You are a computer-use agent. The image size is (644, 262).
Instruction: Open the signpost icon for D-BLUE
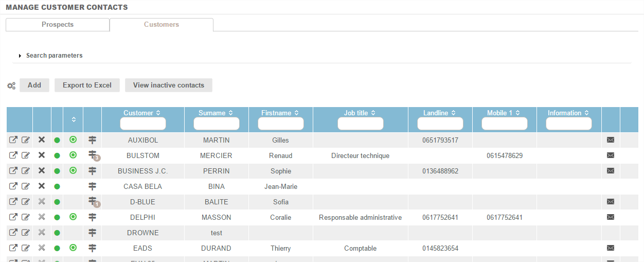(93, 201)
